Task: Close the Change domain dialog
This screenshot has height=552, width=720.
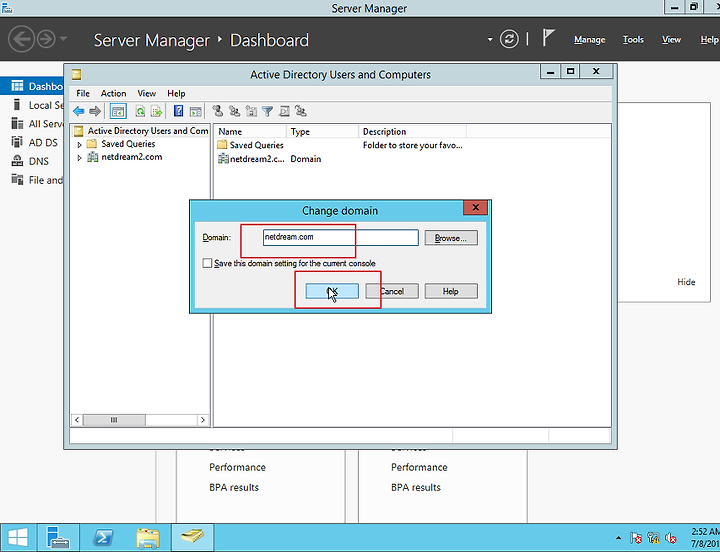Action: click(475, 207)
